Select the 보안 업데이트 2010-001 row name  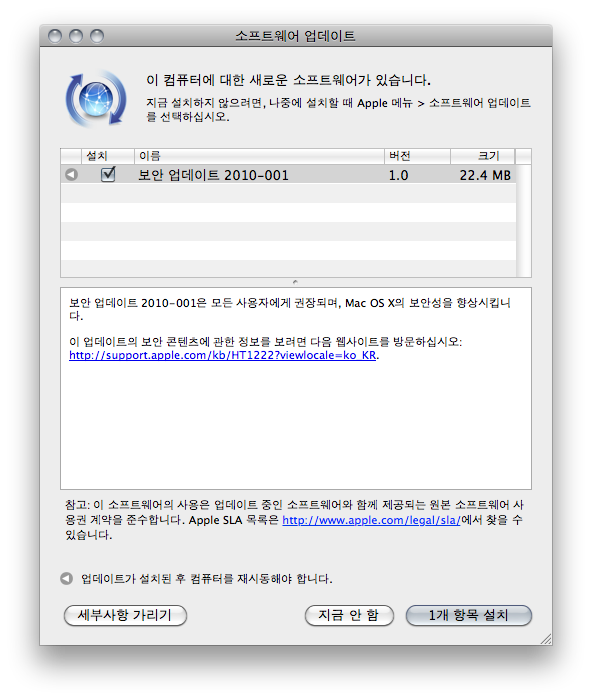click(x=213, y=175)
